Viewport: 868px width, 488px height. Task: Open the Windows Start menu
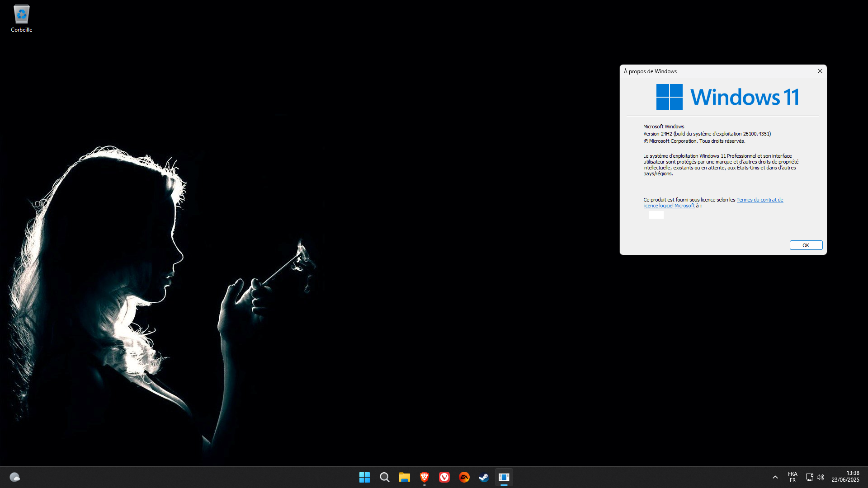point(364,477)
